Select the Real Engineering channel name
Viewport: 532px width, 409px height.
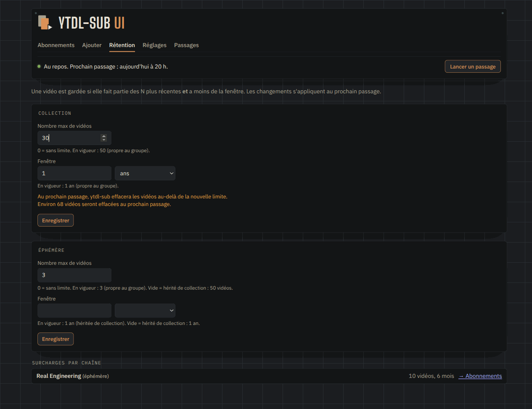tap(59, 376)
